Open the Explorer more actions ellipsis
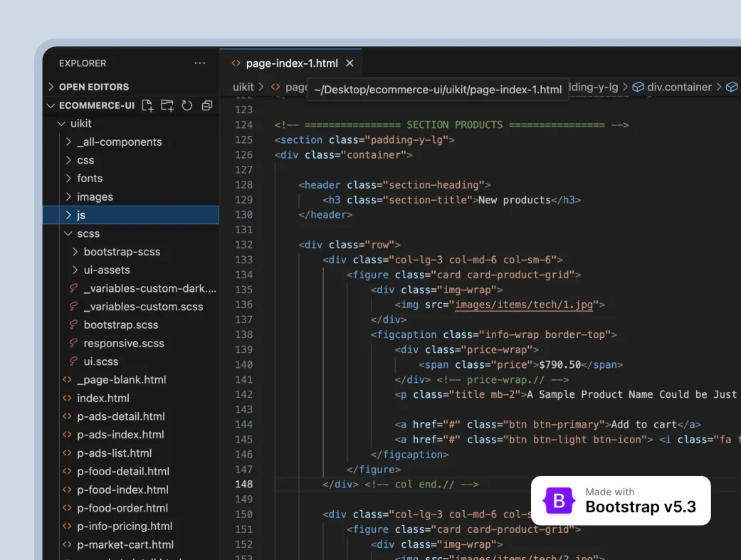Viewport: 741px width, 560px height. tap(200, 63)
